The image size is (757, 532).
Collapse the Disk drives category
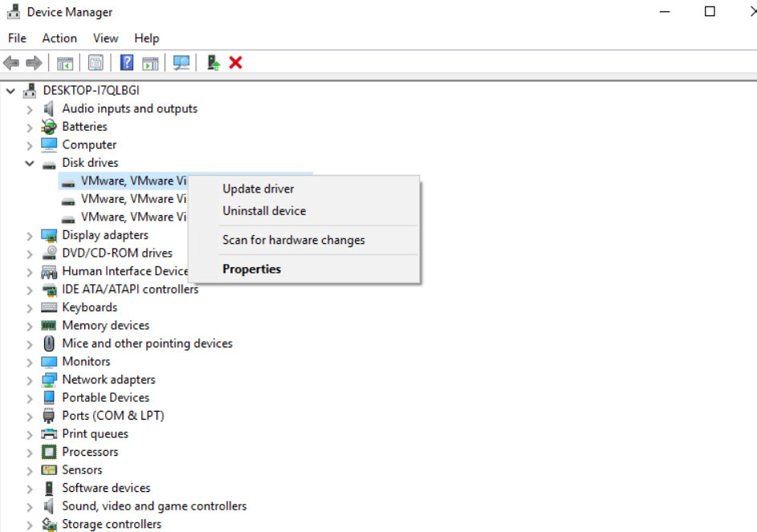[x=30, y=163]
